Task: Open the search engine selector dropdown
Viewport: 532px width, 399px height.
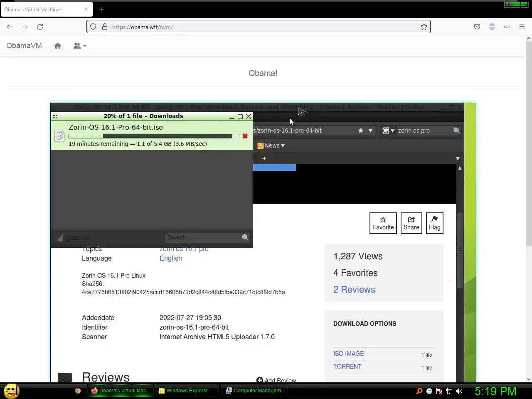Action: [389, 131]
